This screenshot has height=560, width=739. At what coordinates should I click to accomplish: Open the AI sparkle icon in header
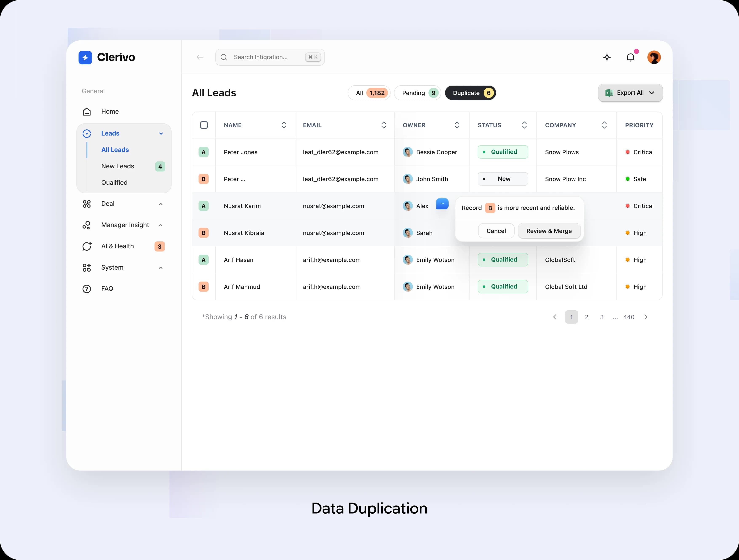pos(607,57)
